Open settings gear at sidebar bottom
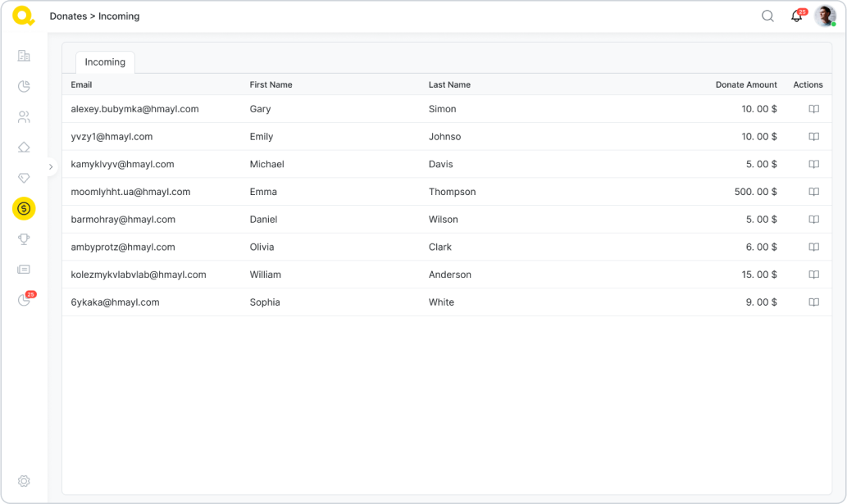 [24, 481]
